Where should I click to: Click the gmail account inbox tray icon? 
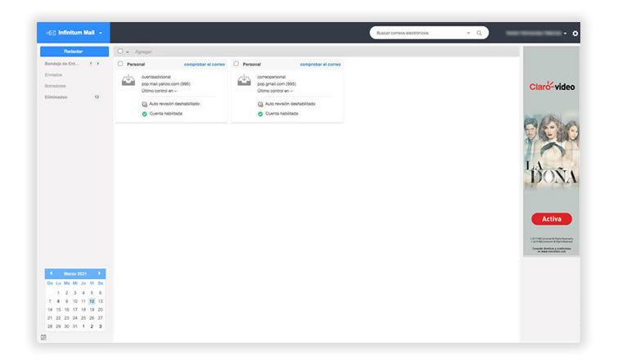pos(244,80)
